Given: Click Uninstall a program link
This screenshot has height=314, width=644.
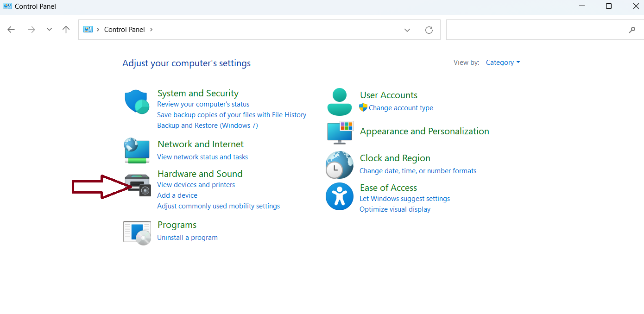Looking at the screenshot, I should point(187,238).
